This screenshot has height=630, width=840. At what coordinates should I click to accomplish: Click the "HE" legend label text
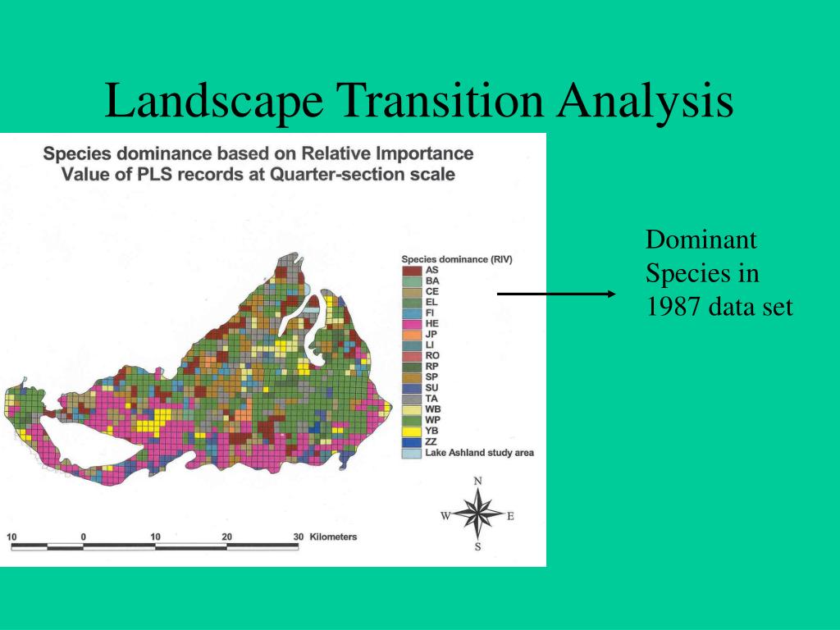432,323
